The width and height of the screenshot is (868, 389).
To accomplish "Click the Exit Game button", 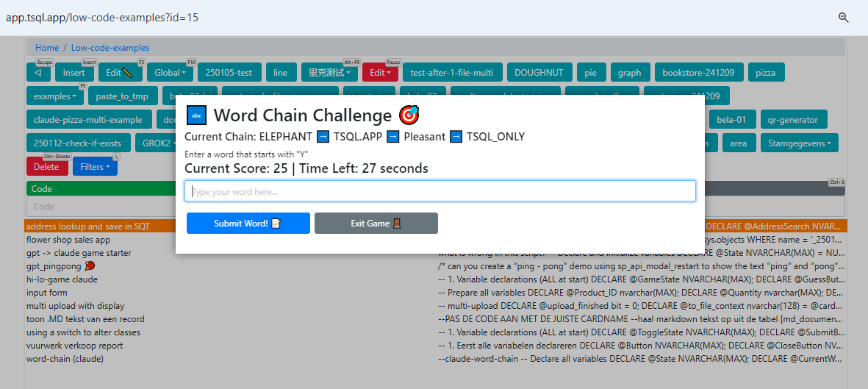I will (x=376, y=224).
